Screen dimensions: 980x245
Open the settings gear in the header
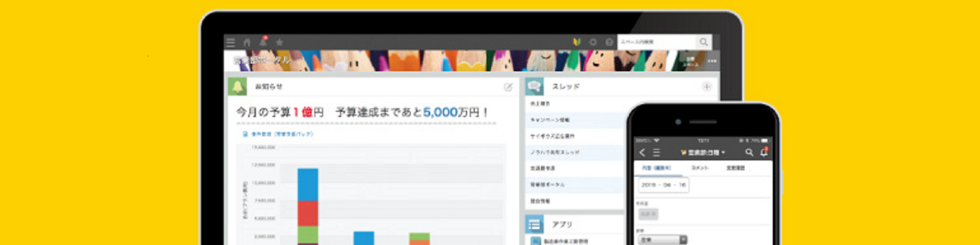pos(593,42)
